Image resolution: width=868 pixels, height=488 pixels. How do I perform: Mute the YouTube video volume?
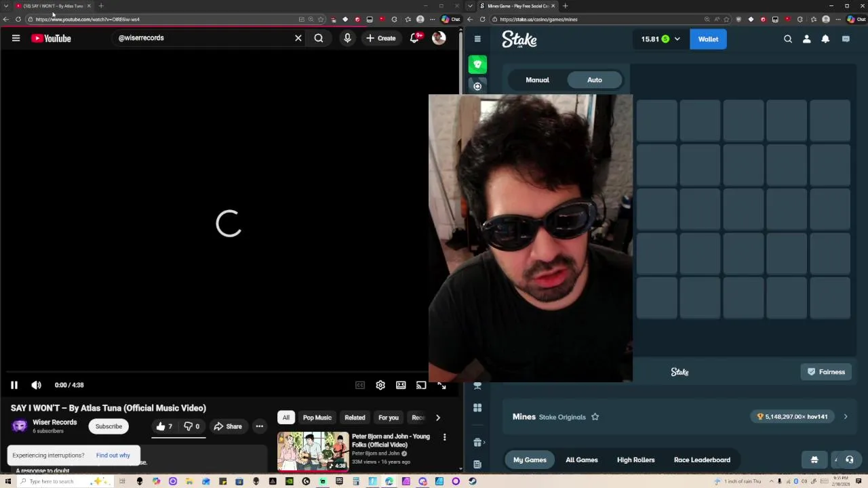(36, 385)
